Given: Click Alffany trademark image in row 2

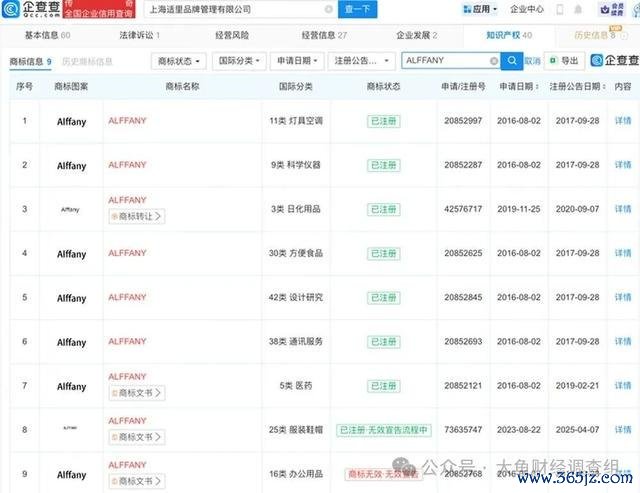Looking at the screenshot, I should point(71,166).
